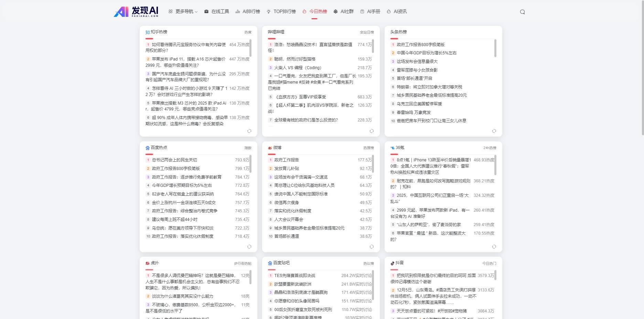Click the 哔哩哔哩 card title

(x=276, y=32)
